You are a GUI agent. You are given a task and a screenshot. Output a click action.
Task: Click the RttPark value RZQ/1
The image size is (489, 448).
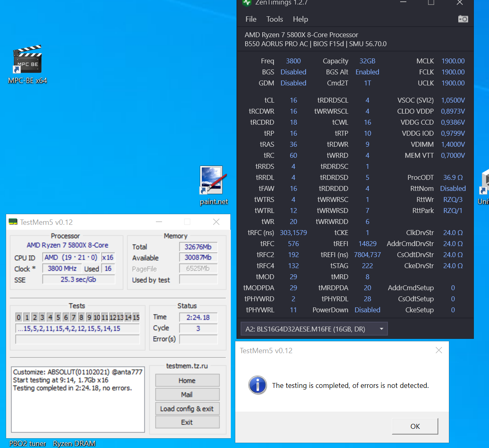coord(453,211)
